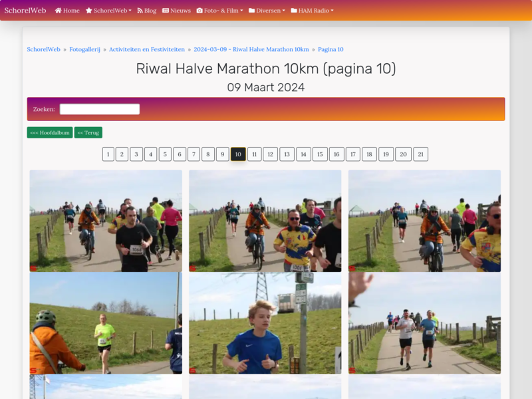Viewport: 532px width, 399px height.
Task: Open photo of boy in blue Nike shirt
Action: tap(265, 323)
